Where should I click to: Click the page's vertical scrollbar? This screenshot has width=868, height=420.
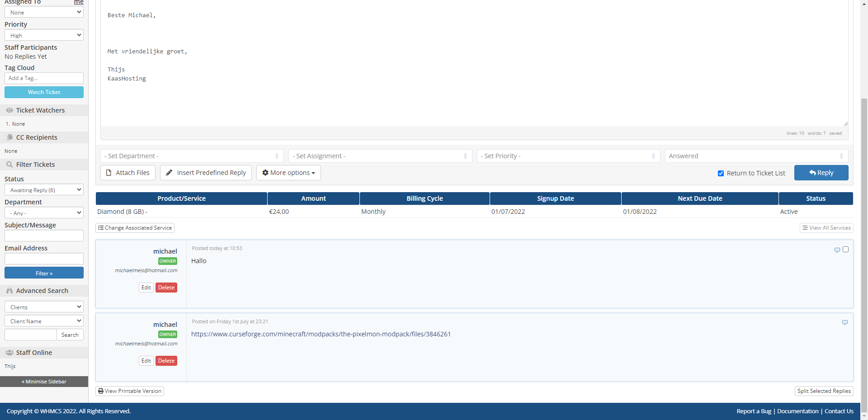(864, 226)
